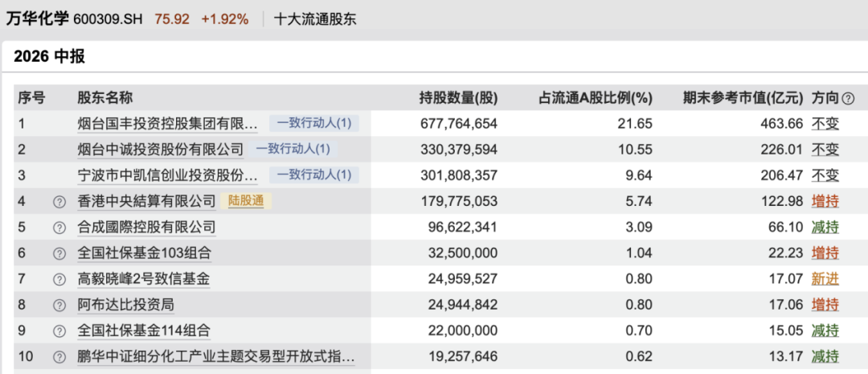Click holding value 330,379,594
Image resolution: width=868 pixels, height=374 pixels.
[x=458, y=150]
